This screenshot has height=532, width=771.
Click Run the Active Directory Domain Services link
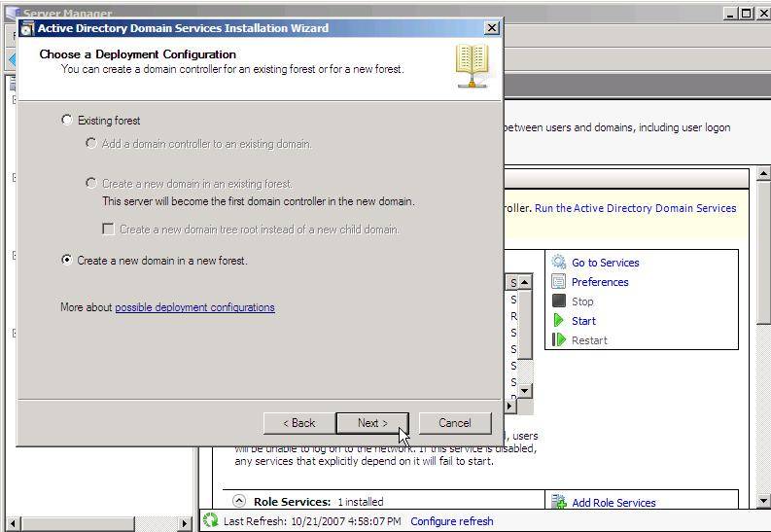coord(635,208)
